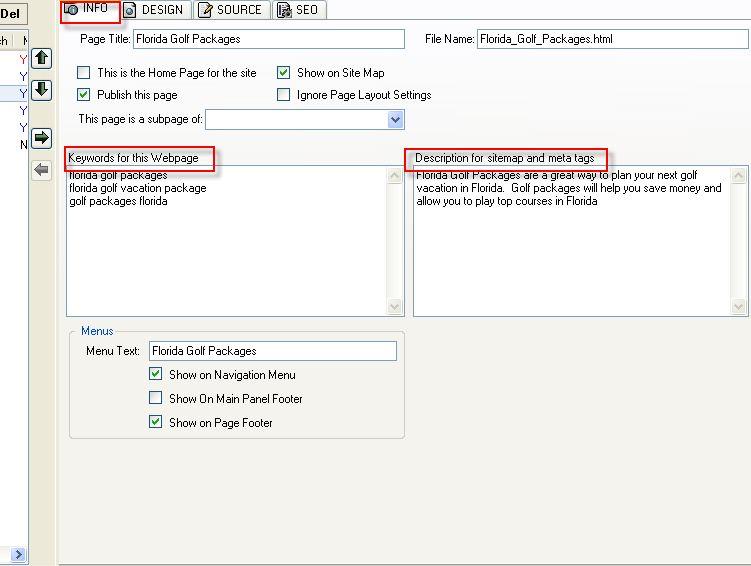
Task: Enable 'Show On Main Panel Footer'
Action: point(156,398)
